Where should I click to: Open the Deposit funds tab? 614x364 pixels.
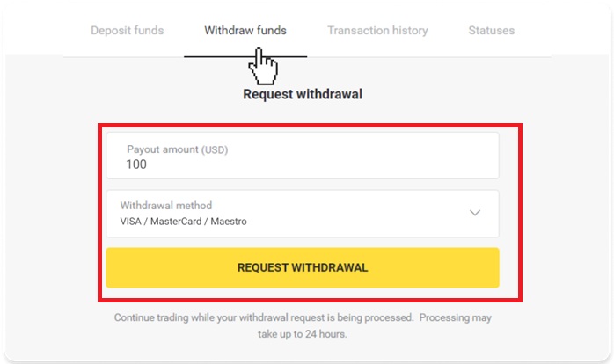127,30
